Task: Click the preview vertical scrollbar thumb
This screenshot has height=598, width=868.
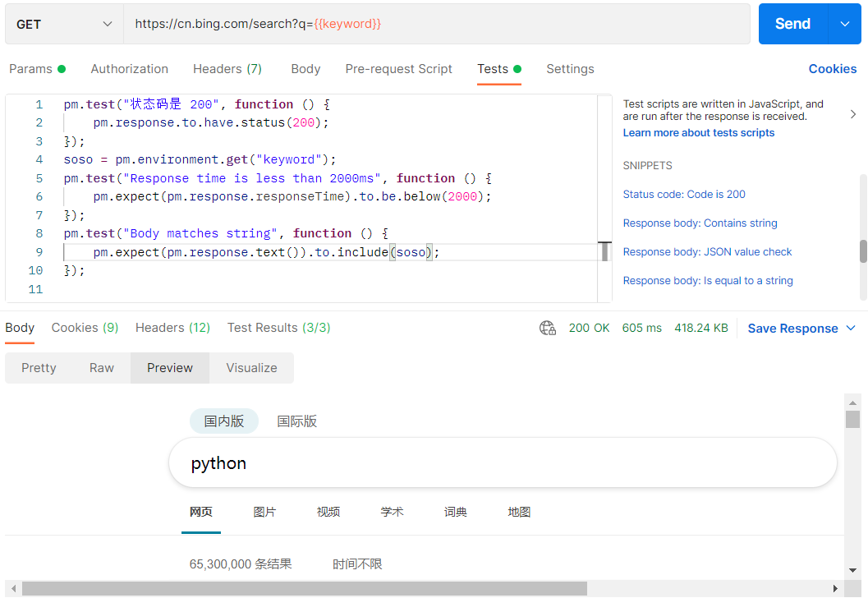Action: click(852, 419)
